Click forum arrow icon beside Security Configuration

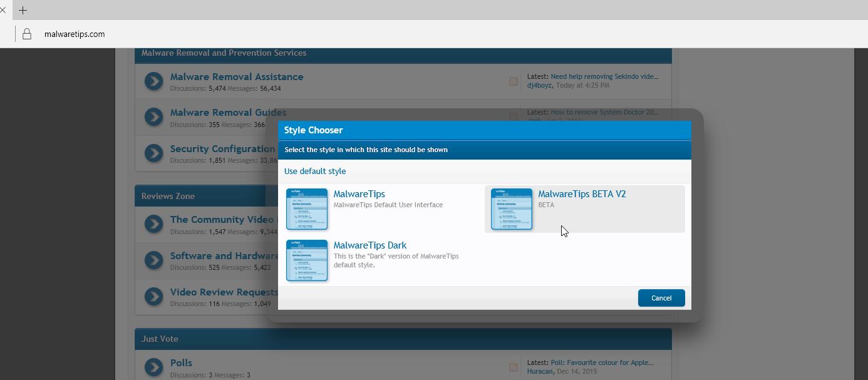tap(153, 153)
